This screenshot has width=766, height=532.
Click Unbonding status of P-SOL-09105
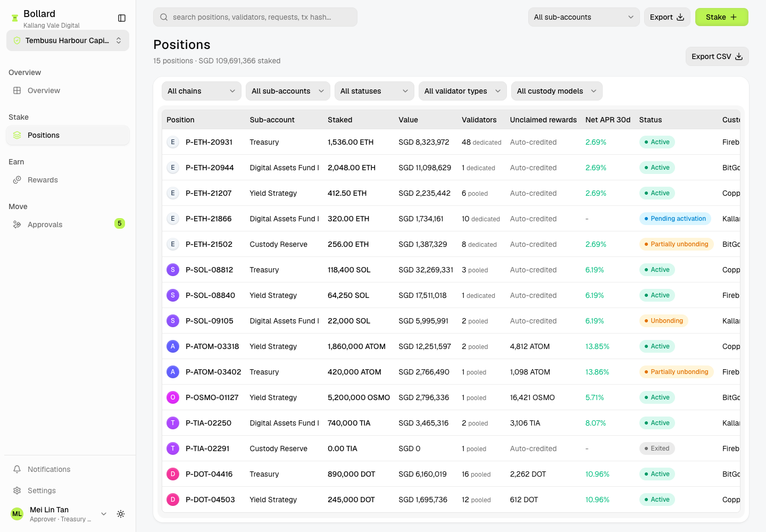coord(663,321)
